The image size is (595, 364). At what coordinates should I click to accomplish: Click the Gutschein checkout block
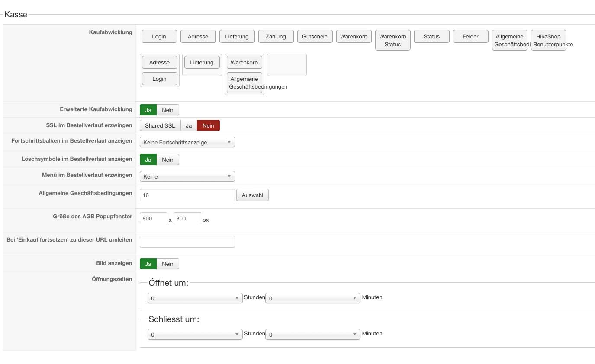315,36
